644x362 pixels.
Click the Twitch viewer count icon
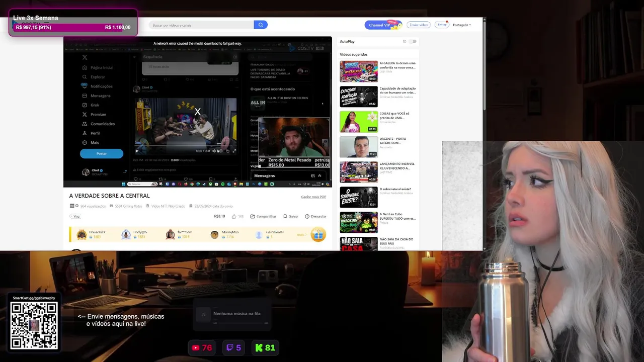pos(230,347)
